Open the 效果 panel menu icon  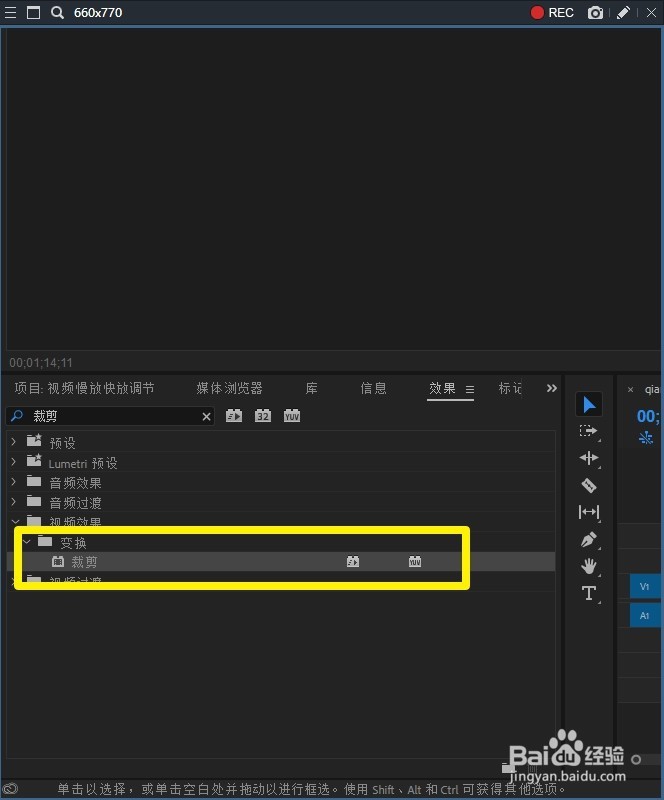pyautogui.click(x=470, y=389)
